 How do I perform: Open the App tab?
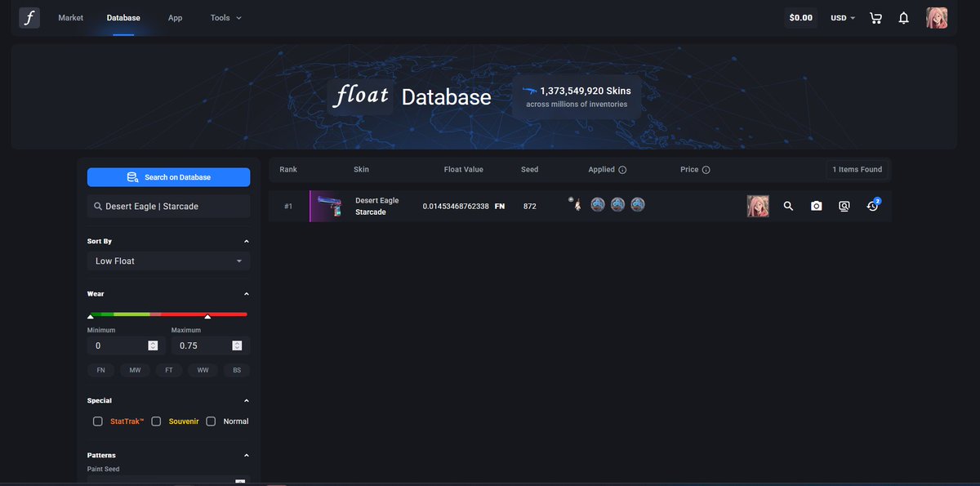pyautogui.click(x=175, y=18)
